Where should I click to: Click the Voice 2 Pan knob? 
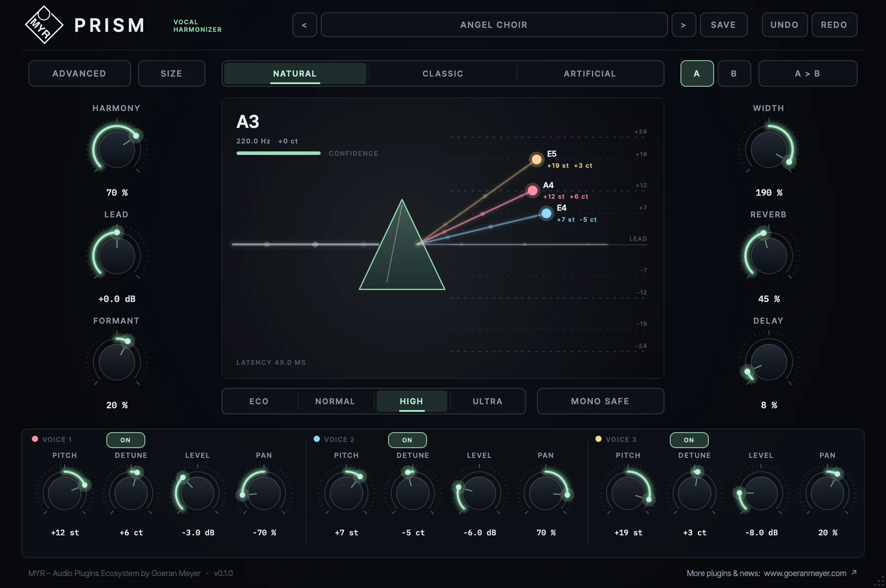(546, 493)
